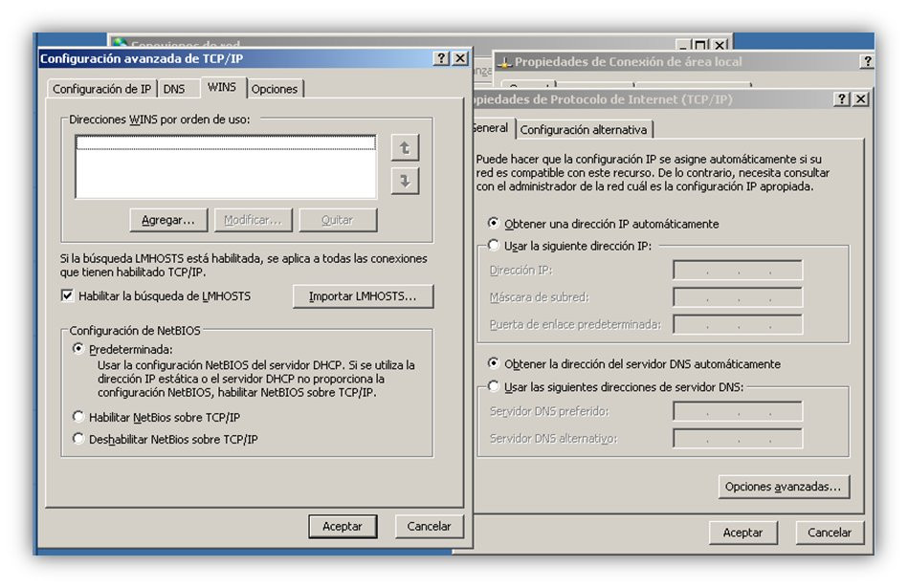The width and height of the screenshot is (908, 588).
Task: Move the WINS address up with the arrow
Action: [405, 148]
